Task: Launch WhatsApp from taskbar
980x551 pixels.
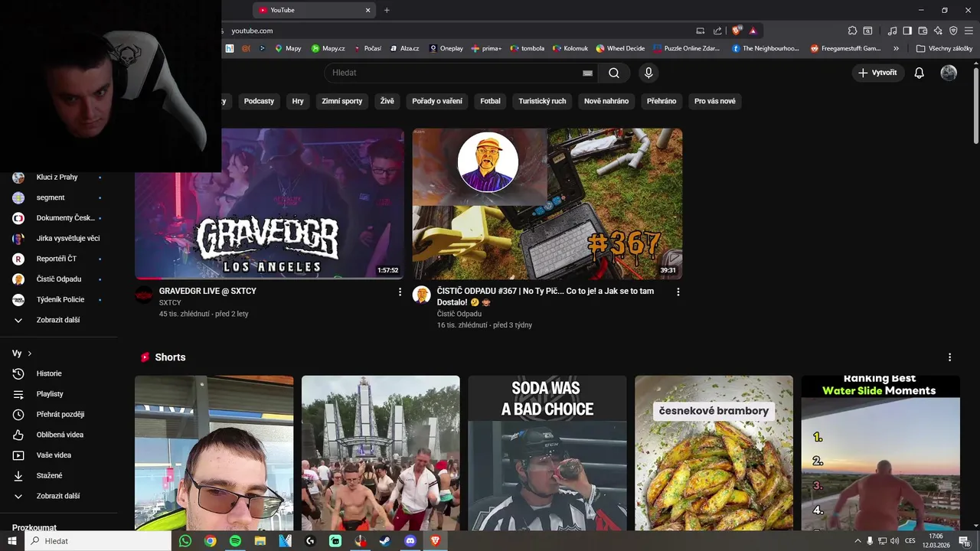Action: (185, 541)
